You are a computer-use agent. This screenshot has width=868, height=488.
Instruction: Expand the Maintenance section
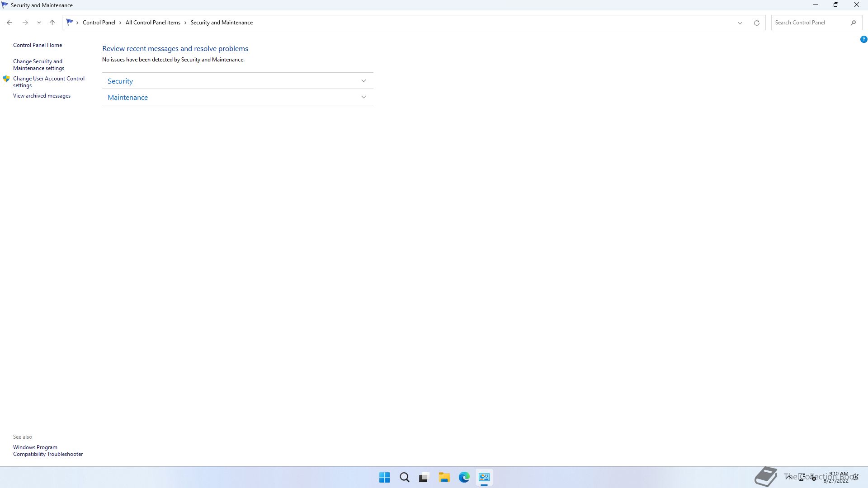click(x=363, y=97)
